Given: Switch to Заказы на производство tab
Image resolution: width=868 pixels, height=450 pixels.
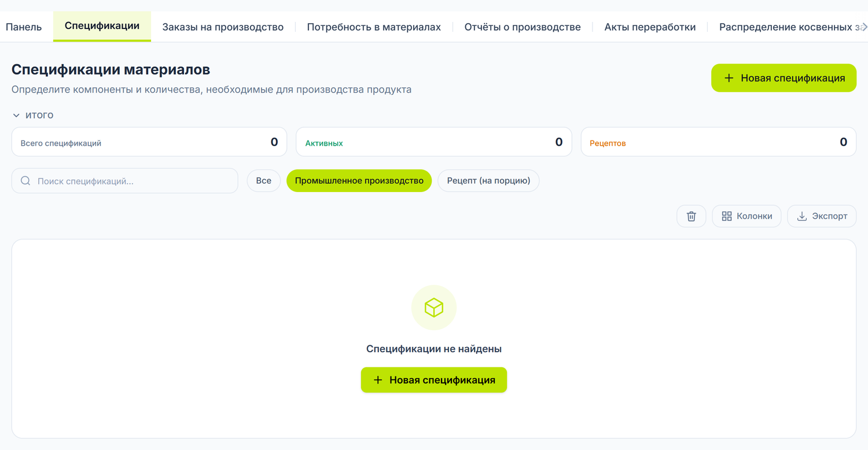Looking at the screenshot, I should (x=223, y=27).
